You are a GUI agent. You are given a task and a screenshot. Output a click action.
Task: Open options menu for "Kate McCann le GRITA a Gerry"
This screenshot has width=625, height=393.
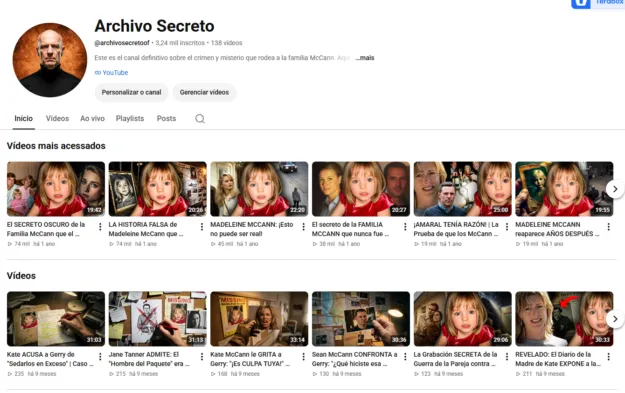[303, 357]
